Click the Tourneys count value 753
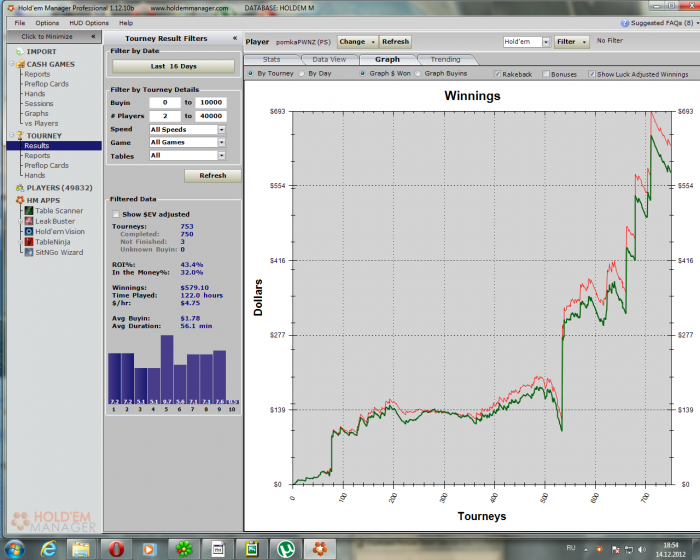This screenshot has width=700, height=560. [187, 226]
